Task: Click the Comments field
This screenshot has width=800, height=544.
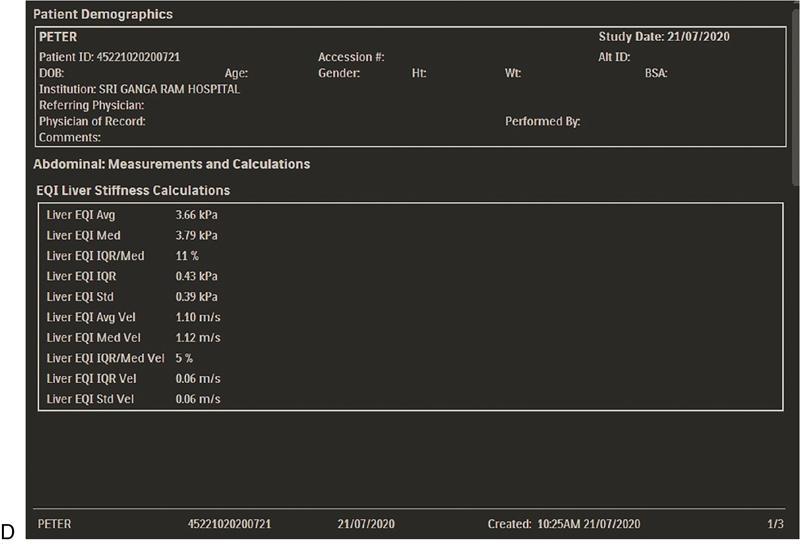Action: 70,137
